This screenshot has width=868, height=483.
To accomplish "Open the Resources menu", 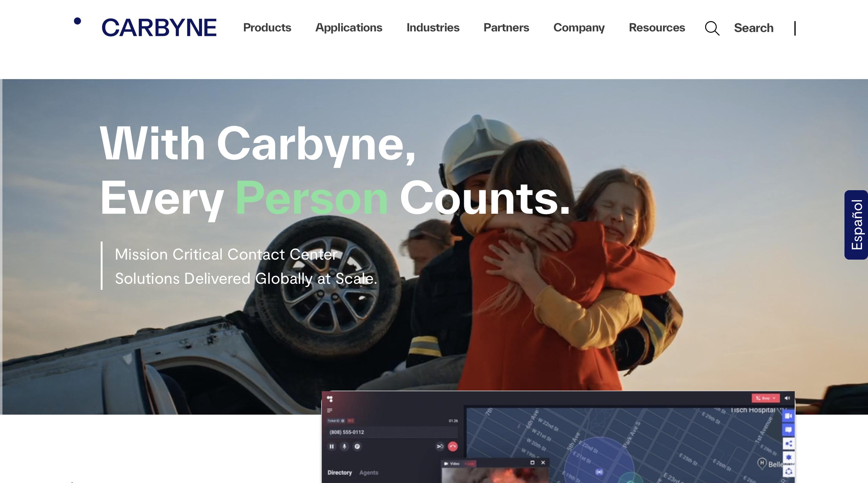I will (x=657, y=28).
